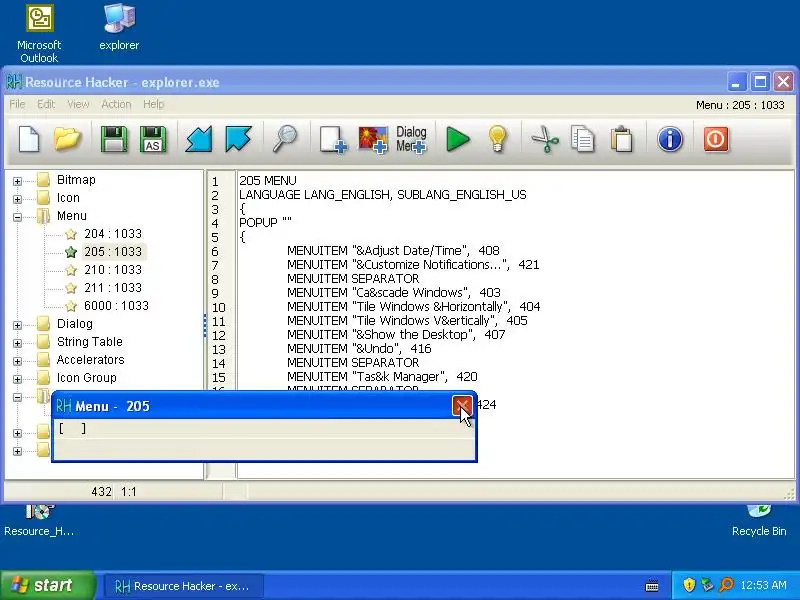Click the star icon beside 6000 : 1033
The image size is (800, 600).
pyautogui.click(x=71, y=306)
